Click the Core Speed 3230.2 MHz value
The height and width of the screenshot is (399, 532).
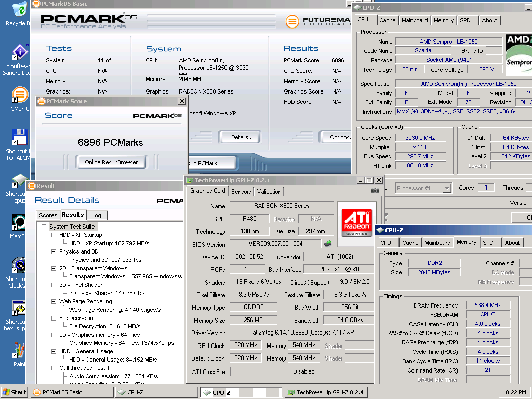coord(420,138)
